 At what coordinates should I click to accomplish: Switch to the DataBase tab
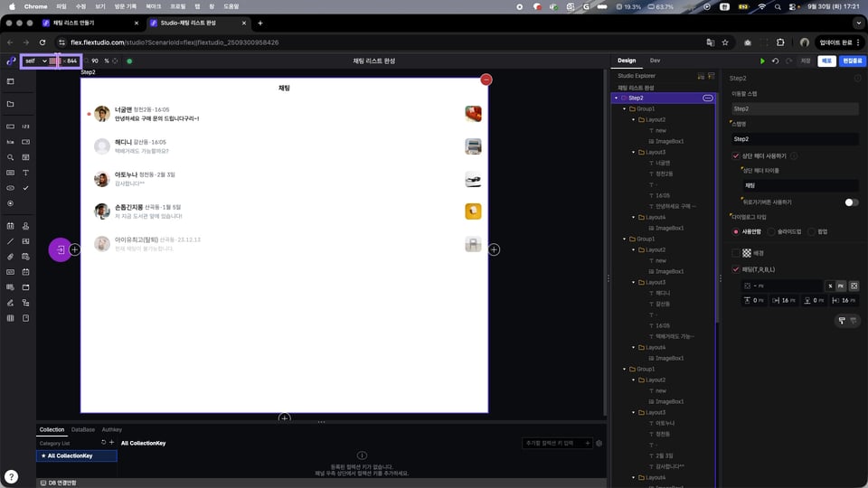83,429
